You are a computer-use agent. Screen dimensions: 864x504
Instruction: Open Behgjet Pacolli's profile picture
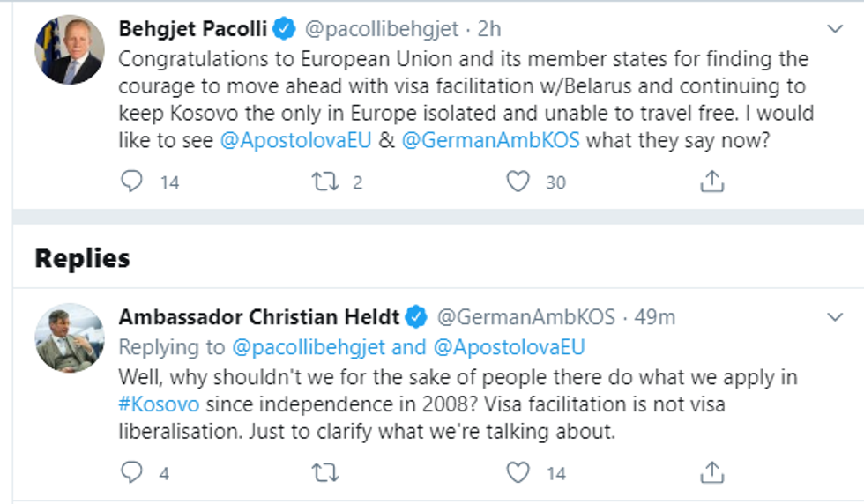coord(69,50)
